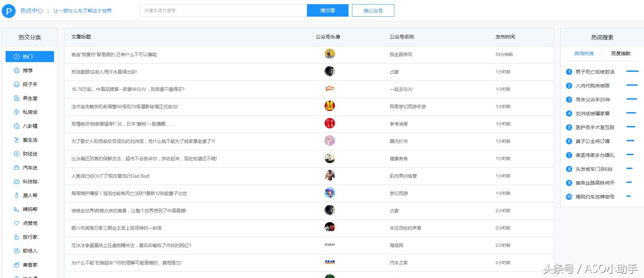Click the clock icon beside 热门
This screenshot has width=644, height=278.
[16, 57]
